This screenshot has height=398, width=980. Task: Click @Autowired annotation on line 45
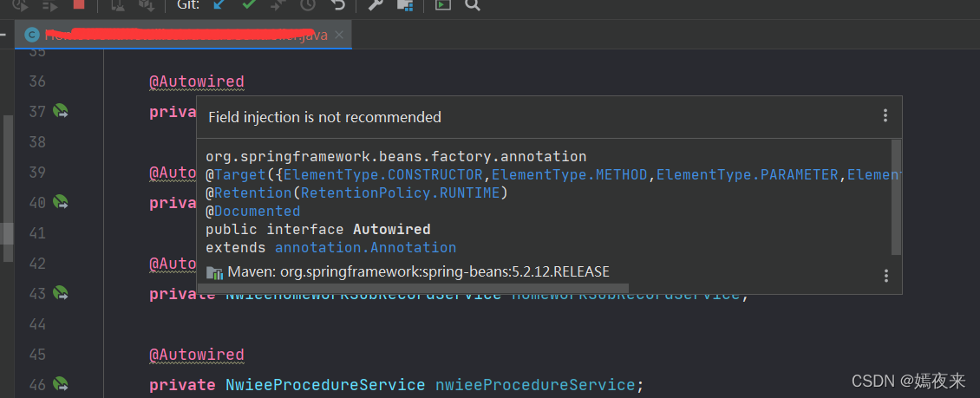(x=196, y=355)
